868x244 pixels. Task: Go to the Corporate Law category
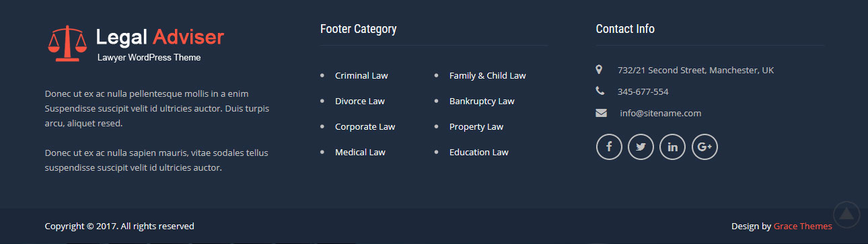pos(365,126)
